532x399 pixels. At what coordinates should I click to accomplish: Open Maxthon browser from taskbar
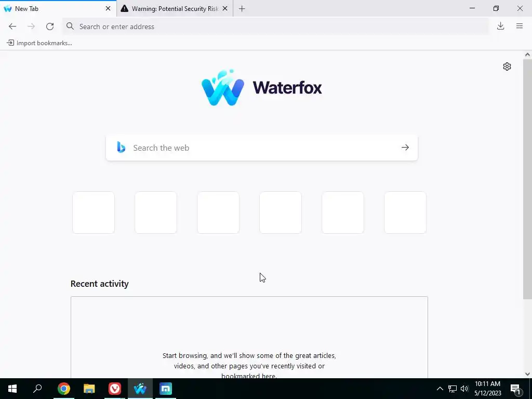(x=166, y=389)
